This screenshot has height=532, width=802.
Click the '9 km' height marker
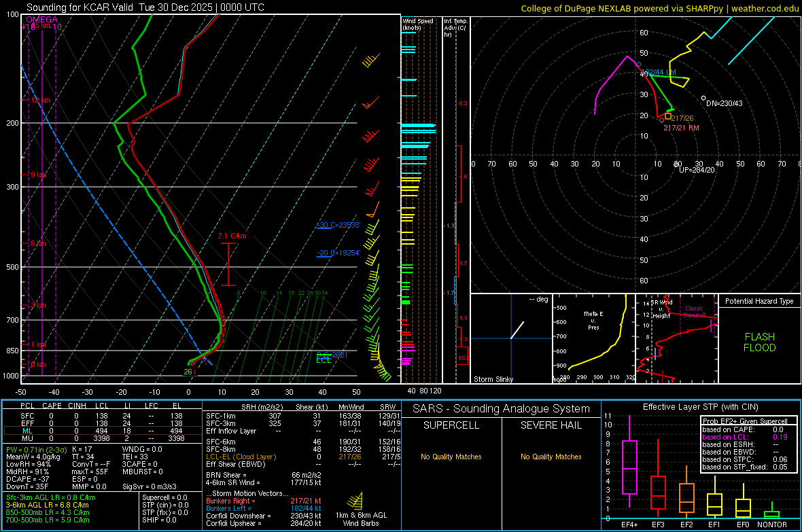click(x=38, y=175)
